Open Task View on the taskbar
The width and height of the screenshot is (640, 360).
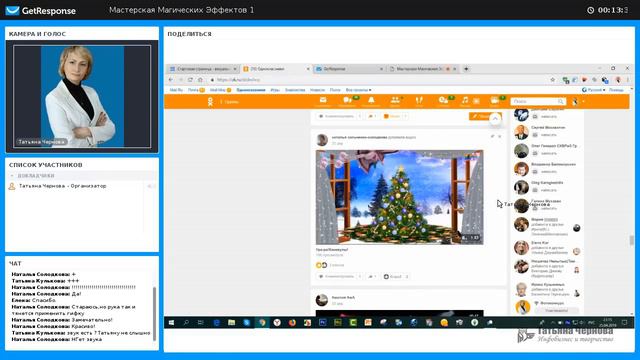201,322
